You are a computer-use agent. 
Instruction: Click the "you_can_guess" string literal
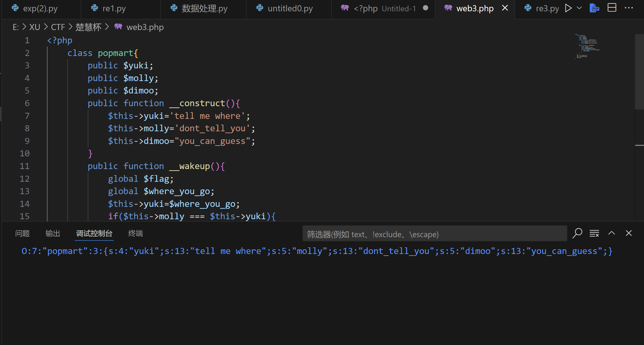tap(213, 141)
